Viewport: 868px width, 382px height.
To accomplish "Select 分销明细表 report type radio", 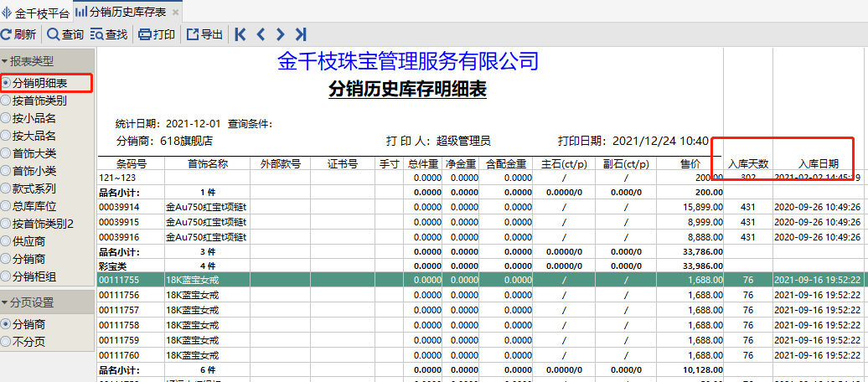I will click(x=7, y=83).
